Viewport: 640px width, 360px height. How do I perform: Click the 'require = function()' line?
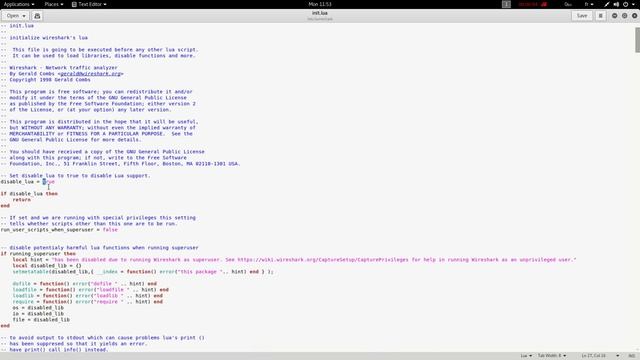[x=87, y=302]
